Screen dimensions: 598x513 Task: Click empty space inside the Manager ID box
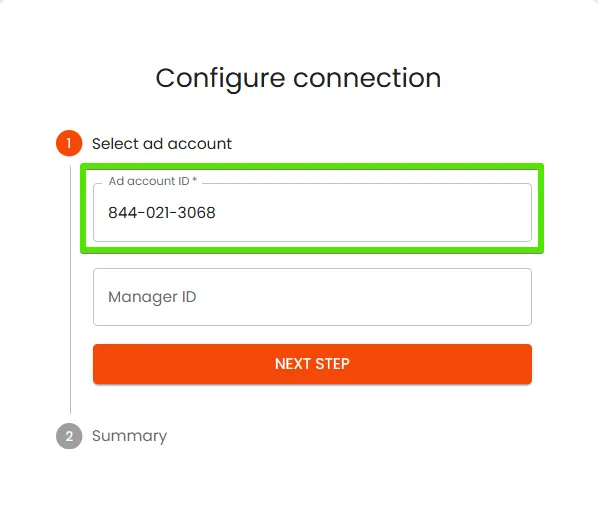362,297
